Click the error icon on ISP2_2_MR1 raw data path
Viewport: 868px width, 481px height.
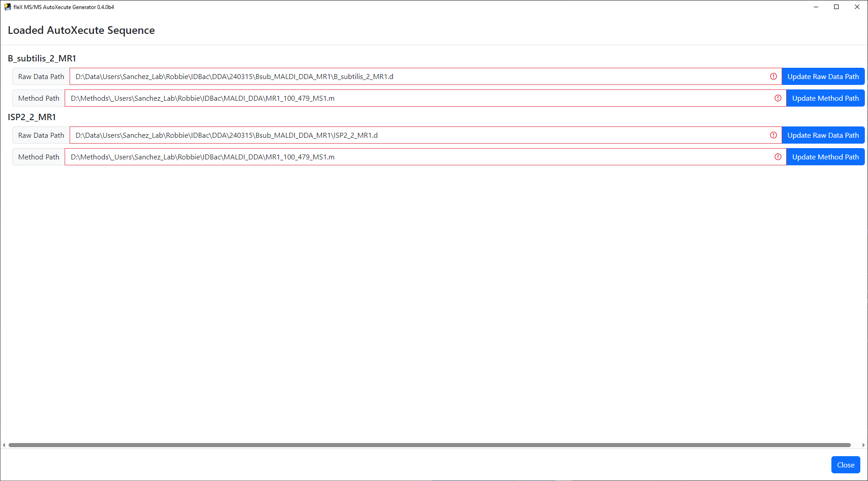pos(773,135)
